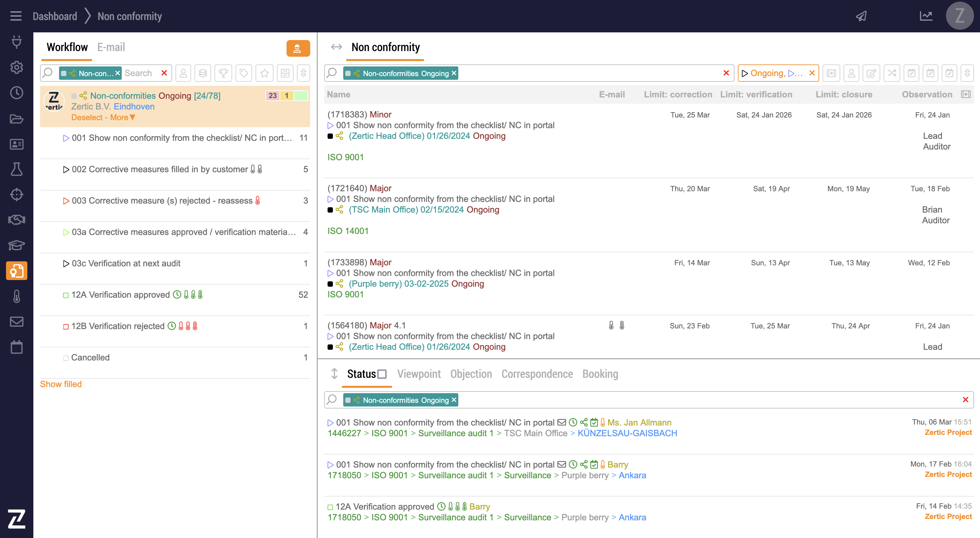Toggle the 12A Verification approved green square
Image resolution: width=980 pixels, height=538 pixels.
(66, 295)
